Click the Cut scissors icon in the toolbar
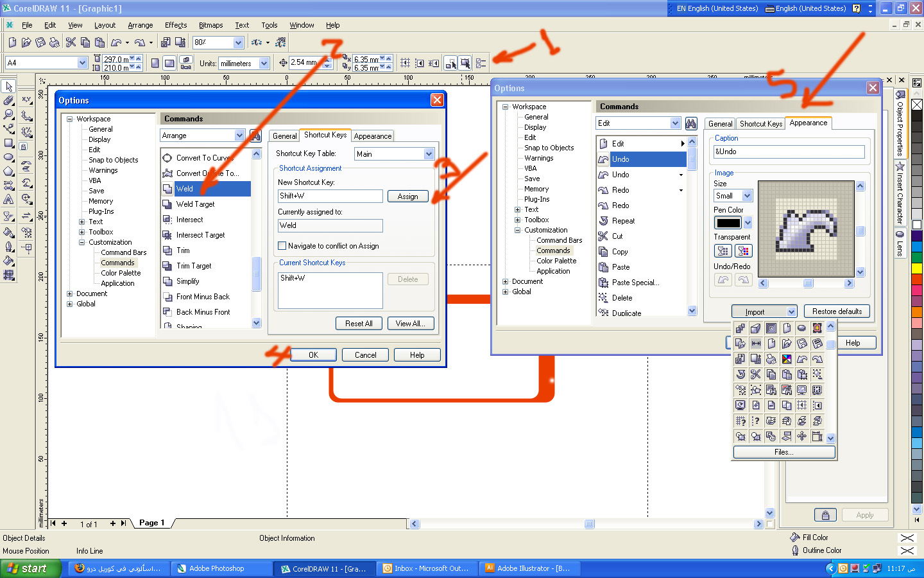Image resolution: width=924 pixels, height=578 pixels. pos(71,42)
